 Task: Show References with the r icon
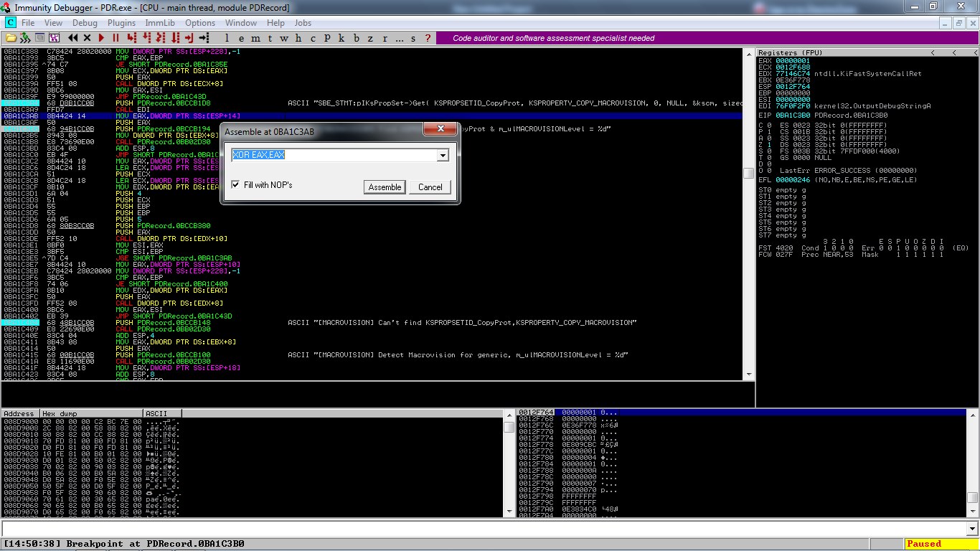[385, 38]
